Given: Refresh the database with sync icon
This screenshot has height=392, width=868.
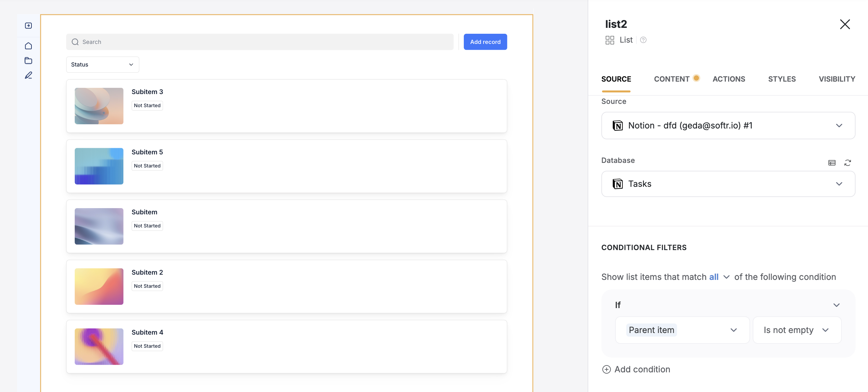Looking at the screenshot, I should click(847, 163).
